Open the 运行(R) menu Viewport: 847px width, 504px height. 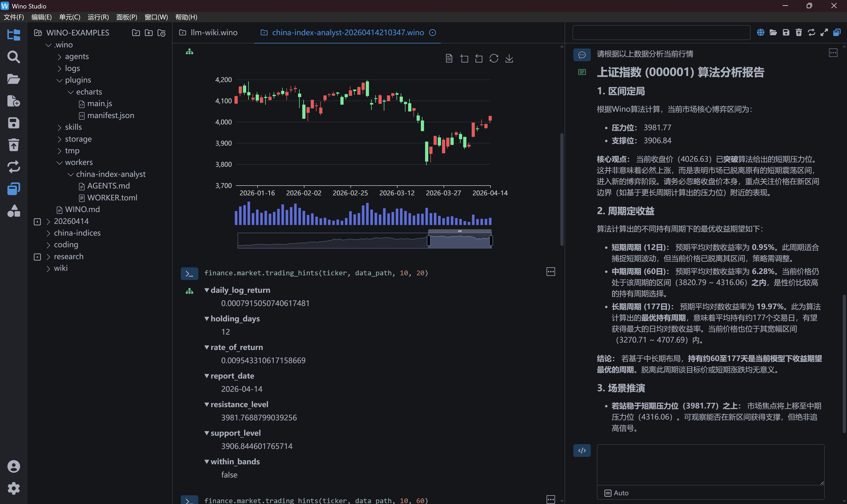tap(98, 17)
